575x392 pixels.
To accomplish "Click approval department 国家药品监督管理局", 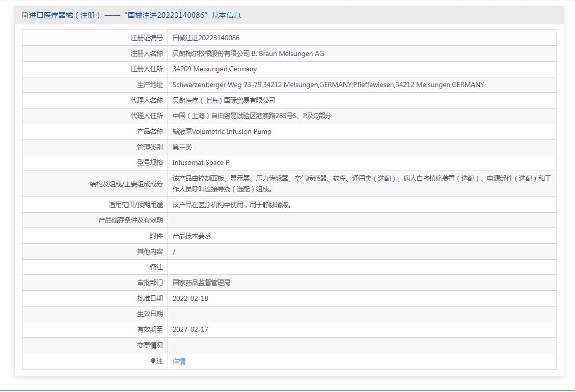I will [201, 282].
